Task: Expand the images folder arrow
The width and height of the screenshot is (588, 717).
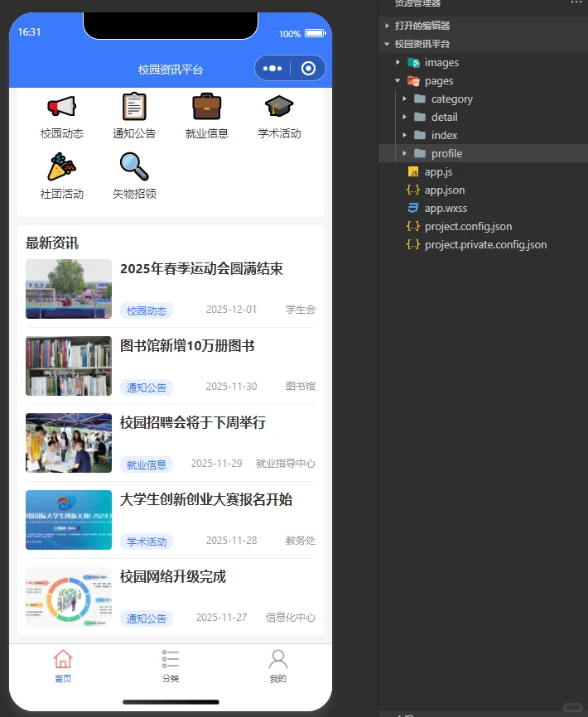Action: (x=398, y=62)
